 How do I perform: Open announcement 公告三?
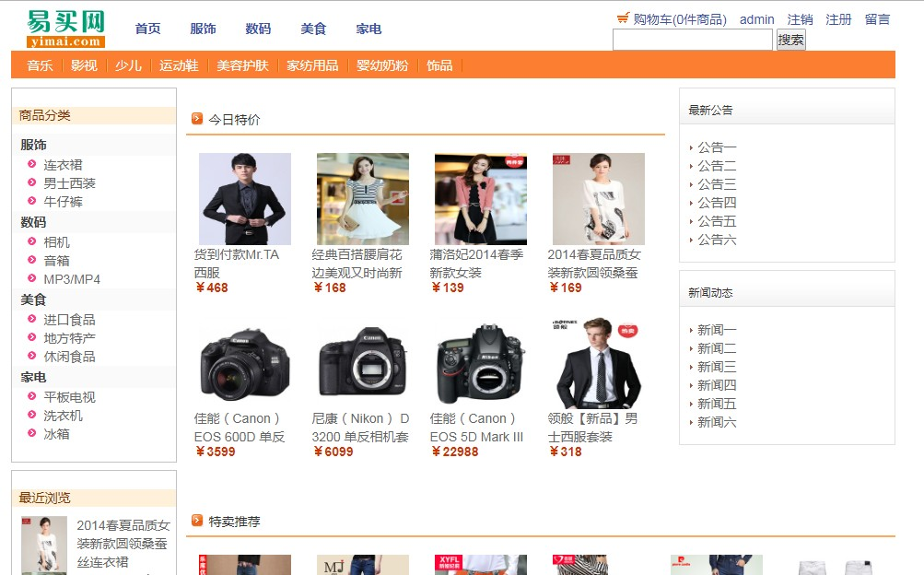click(717, 184)
